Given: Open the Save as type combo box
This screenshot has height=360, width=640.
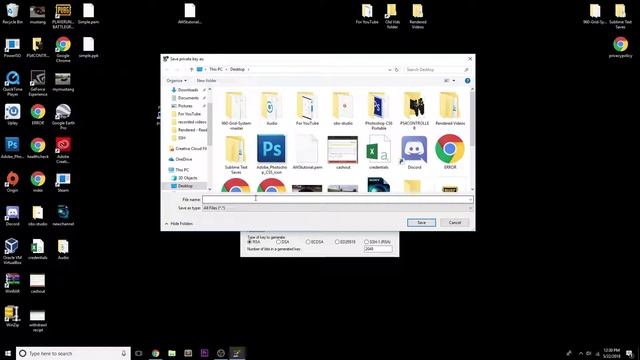Looking at the screenshot, I should pos(338,208).
